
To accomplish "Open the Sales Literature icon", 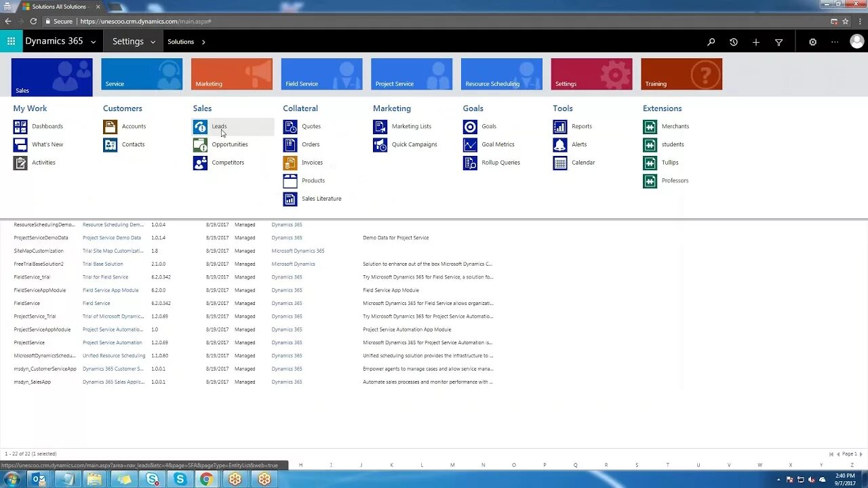I will click(x=290, y=199).
